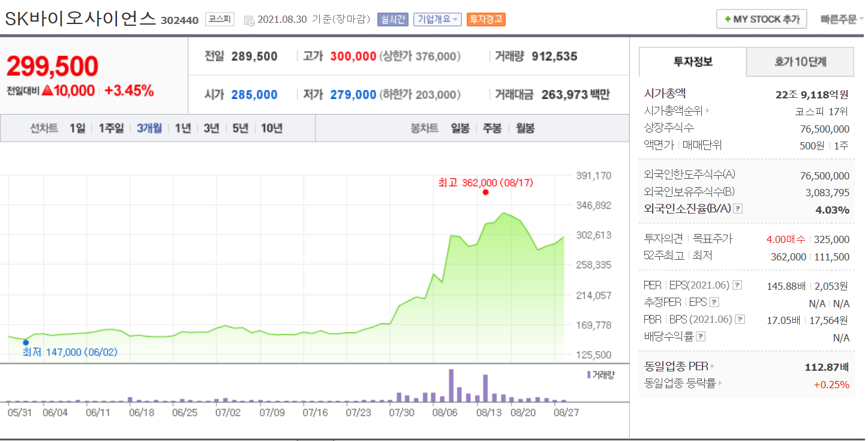Select the 일봉 candle chart
The image size is (868, 441).
(x=460, y=128)
